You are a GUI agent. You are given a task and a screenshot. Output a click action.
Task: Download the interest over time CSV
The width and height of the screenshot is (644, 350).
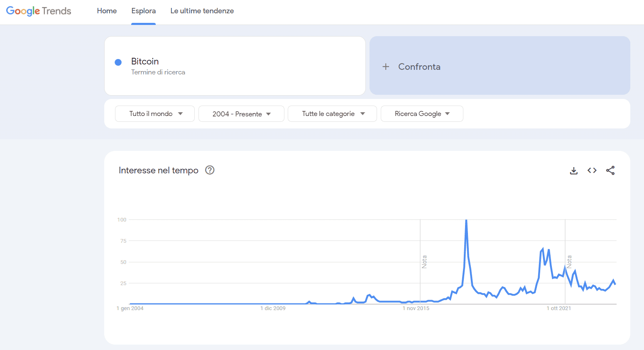(573, 170)
